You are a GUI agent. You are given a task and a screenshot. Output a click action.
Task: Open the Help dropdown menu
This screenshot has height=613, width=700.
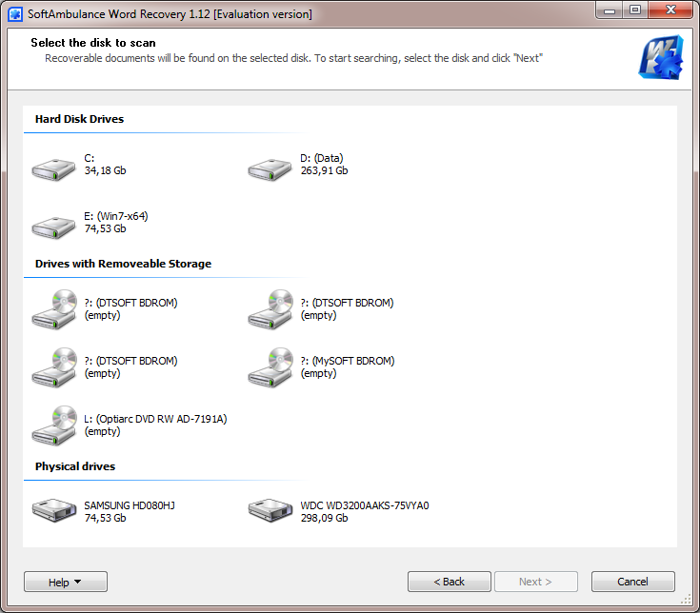[x=65, y=582]
